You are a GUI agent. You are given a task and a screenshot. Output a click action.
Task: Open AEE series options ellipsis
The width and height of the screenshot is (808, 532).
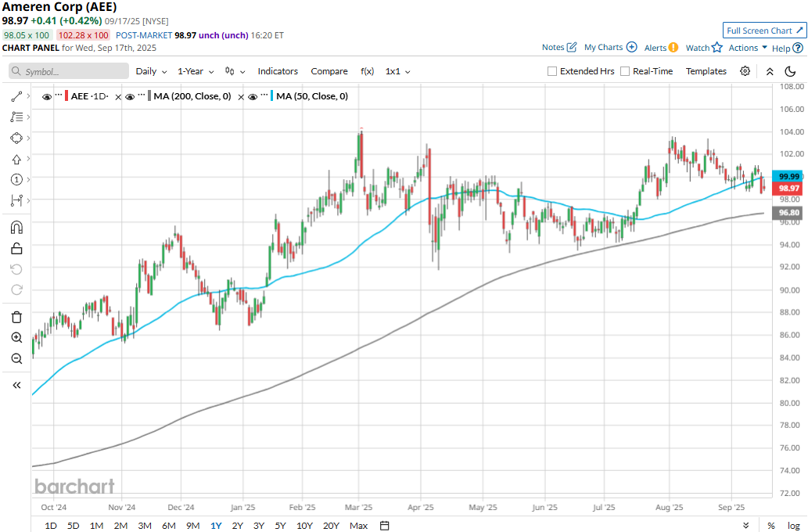tap(59, 96)
